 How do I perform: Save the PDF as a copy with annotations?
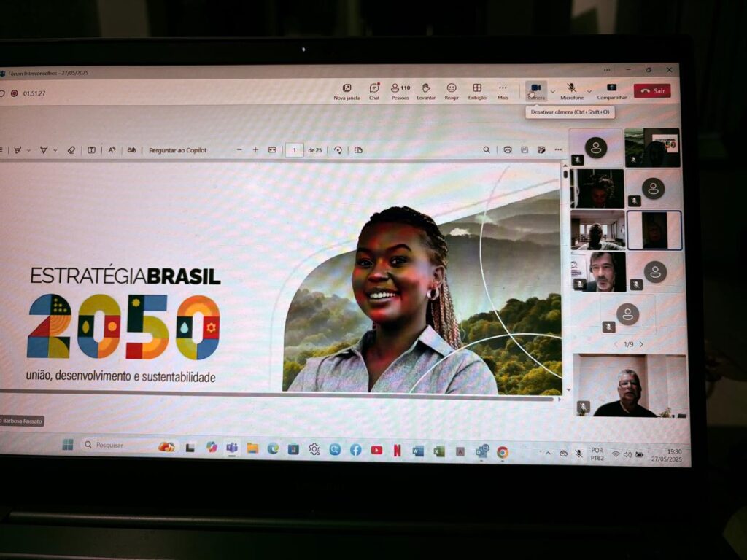pyautogui.click(x=541, y=149)
